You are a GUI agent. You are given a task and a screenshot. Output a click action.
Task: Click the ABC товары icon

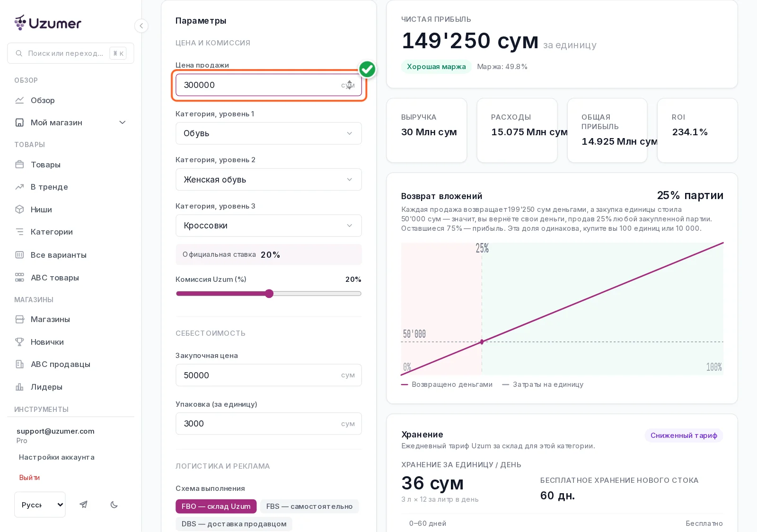click(x=19, y=278)
